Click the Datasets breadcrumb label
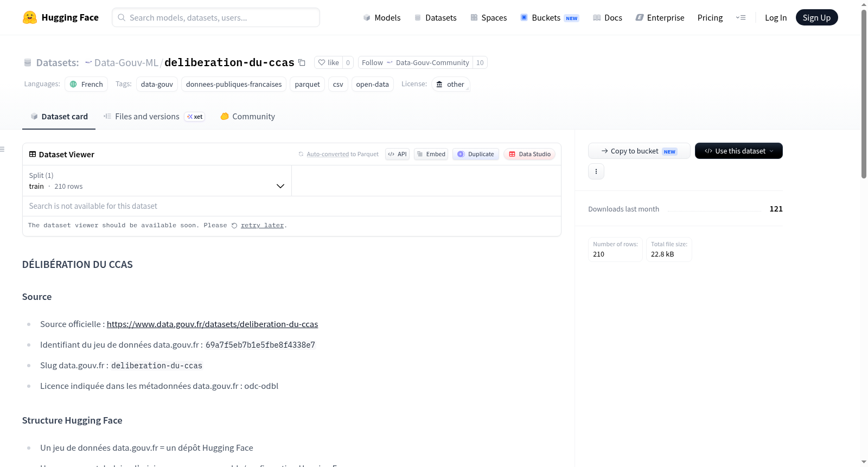Image resolution: width=868 pixels, height=467 pixels. pos(57,63)
